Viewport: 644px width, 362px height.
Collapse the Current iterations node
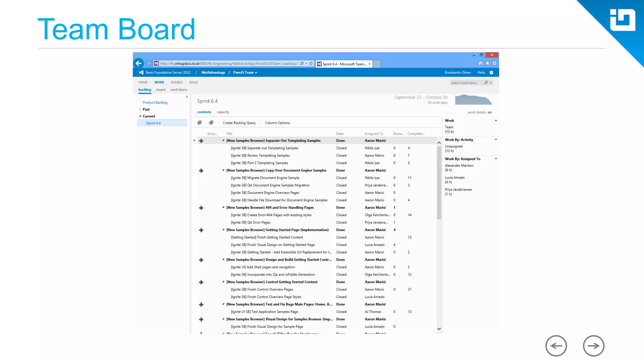140,116
